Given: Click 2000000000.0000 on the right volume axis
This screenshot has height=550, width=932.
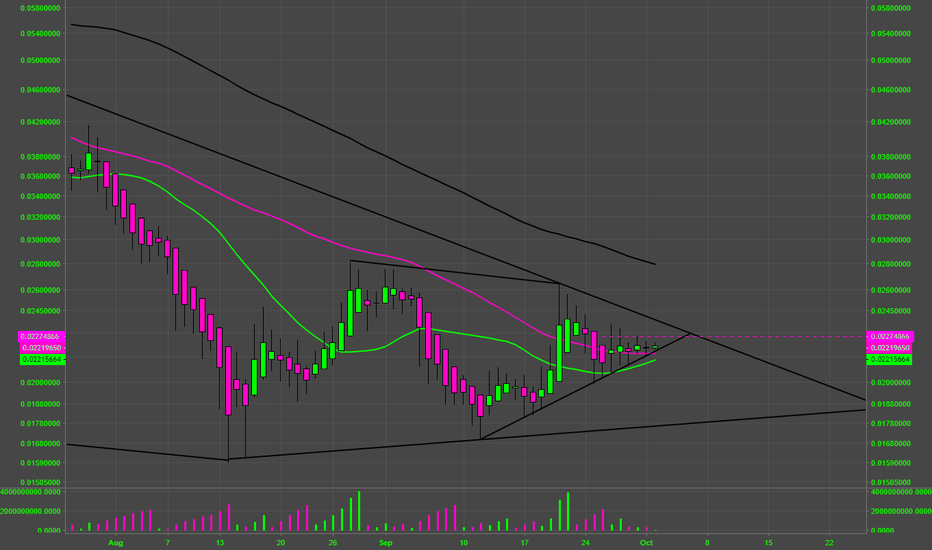Looking at the screenshot, I should (901, 511).
